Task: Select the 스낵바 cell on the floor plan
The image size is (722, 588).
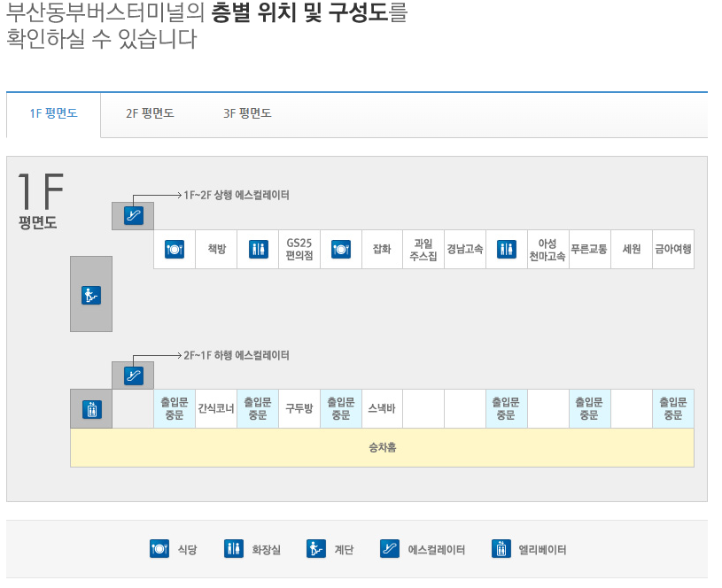Action: click(382, 408)
